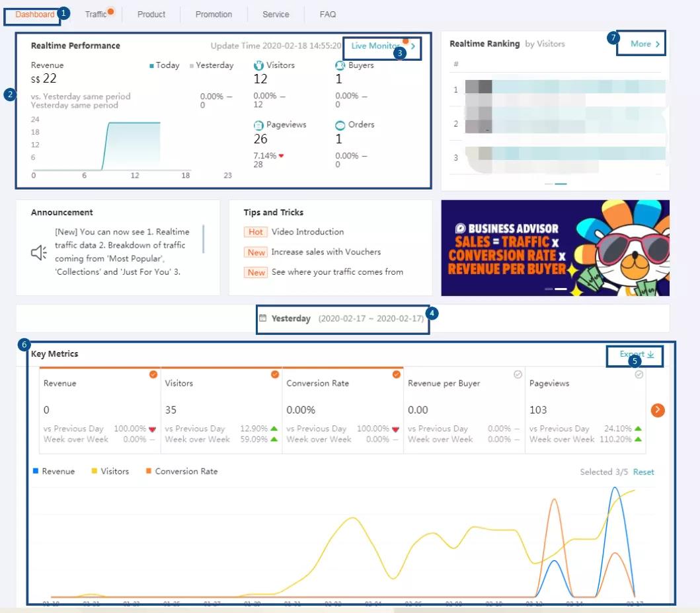Image resolution: width=700 pixels, height=613 pixels.
Task: Click the Export download icon
Action: (650, 355)
